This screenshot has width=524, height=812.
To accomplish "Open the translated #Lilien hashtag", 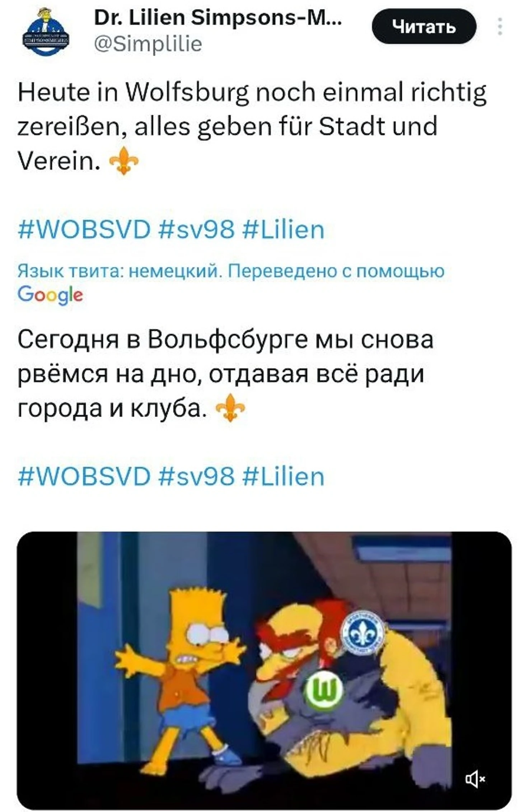I will [284, 476].
